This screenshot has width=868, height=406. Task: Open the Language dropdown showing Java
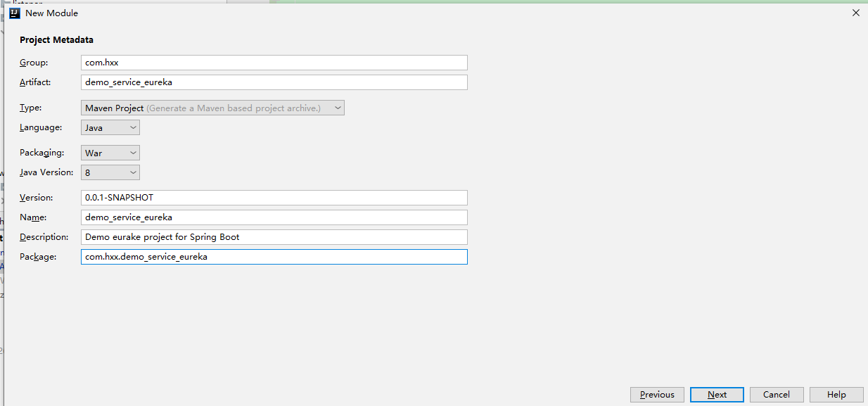110,127
